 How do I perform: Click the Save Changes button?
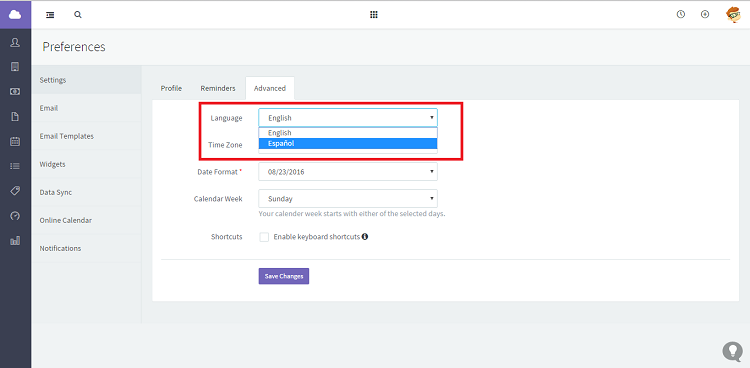(284, 276)
